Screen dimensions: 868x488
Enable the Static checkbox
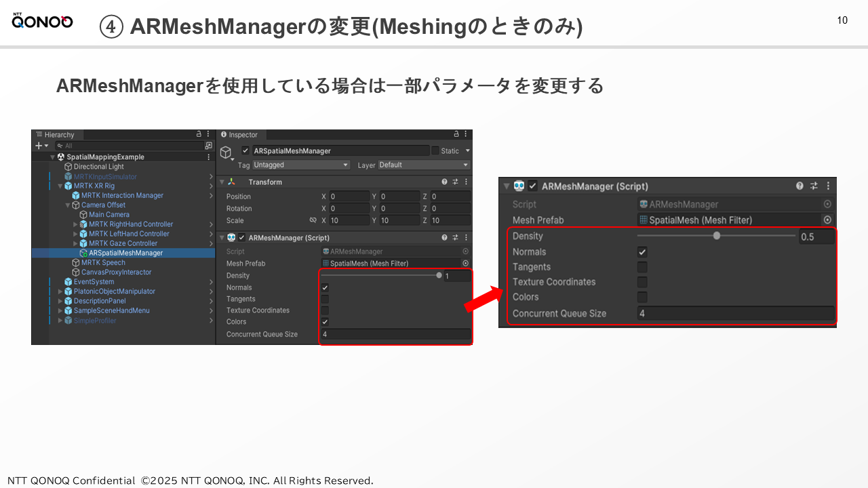(435, 150)
